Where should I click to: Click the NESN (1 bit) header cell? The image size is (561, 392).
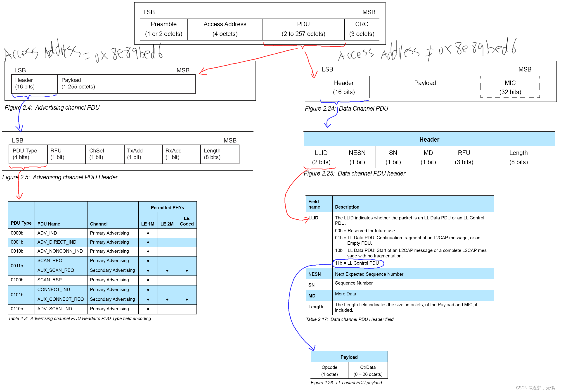357,157
